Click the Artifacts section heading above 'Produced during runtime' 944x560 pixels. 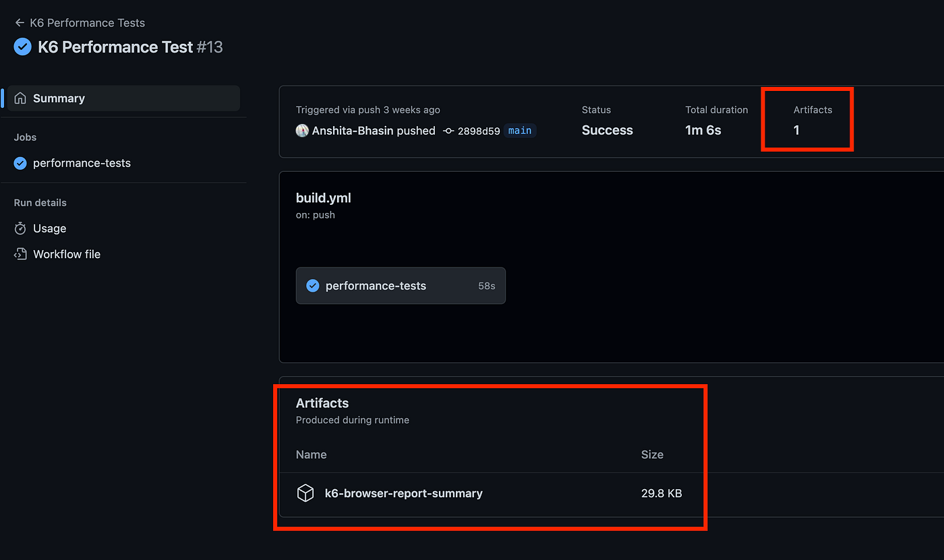pos(322,403)
